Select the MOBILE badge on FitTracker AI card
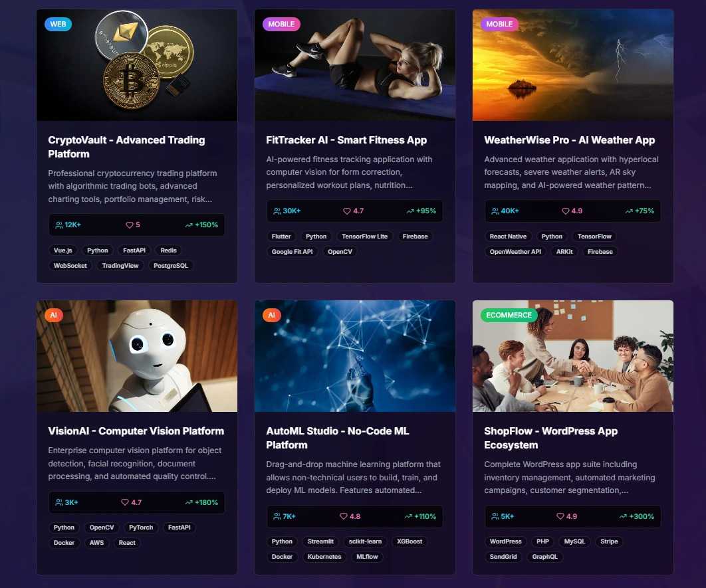 pos(281,25)
